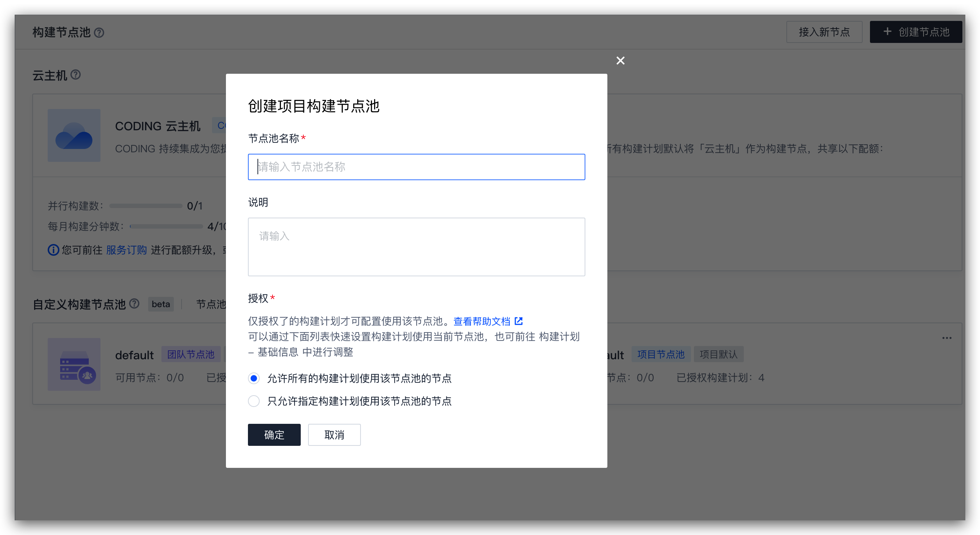Image resolution: width=980 pixels, height=535 pixels.
Task: Click help icon next to 自定义构建节点池
Action: point(134,304)
